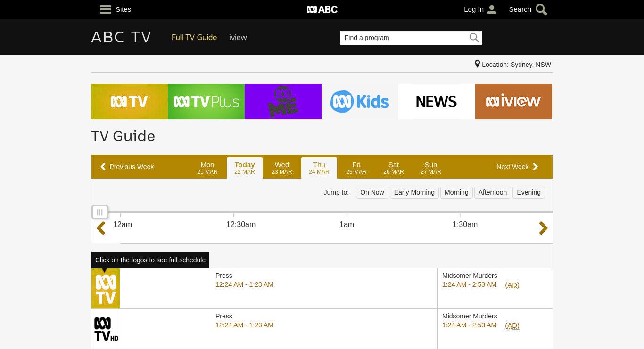Select the Mon 21 MAR tab
Screen dimensions: 644x349
(207, 168)
